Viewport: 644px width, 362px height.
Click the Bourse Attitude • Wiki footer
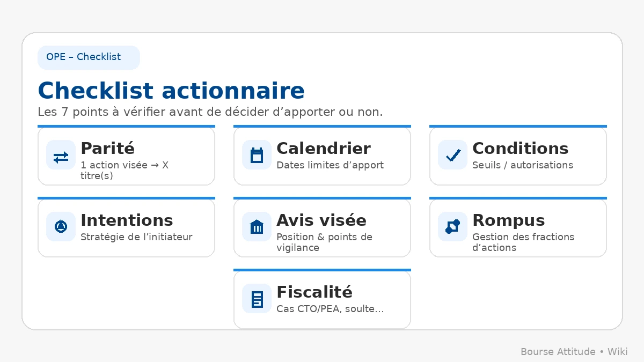[574, 352]
